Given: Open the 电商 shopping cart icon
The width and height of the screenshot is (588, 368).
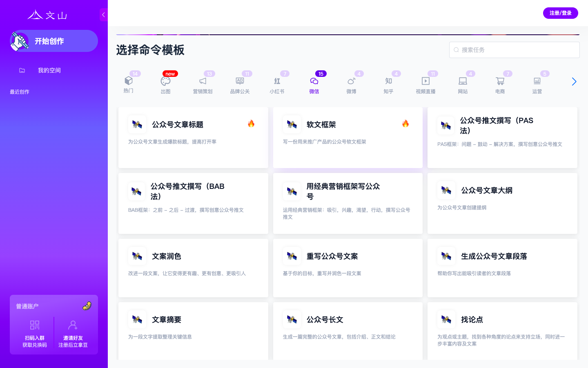Looking at the screenshot, I should tap(500, 82).
